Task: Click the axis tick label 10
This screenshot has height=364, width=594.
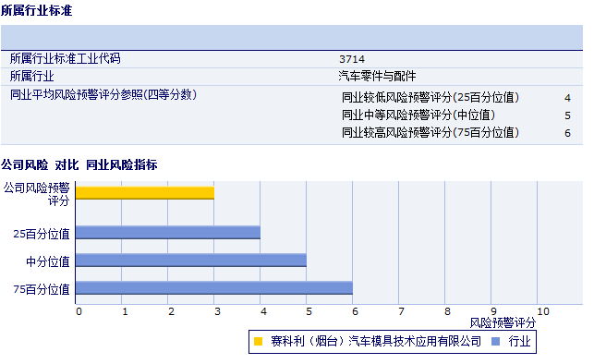Action: (x=543, y=311)
